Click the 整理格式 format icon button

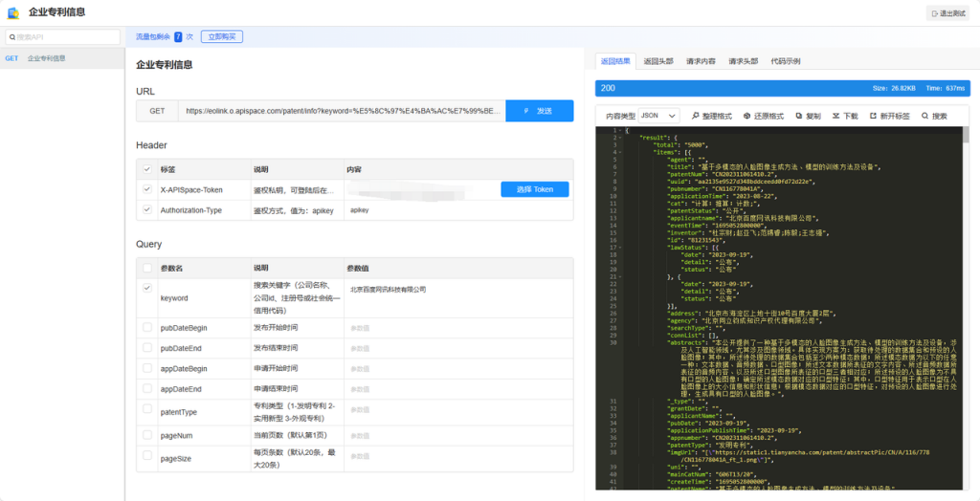711,117
